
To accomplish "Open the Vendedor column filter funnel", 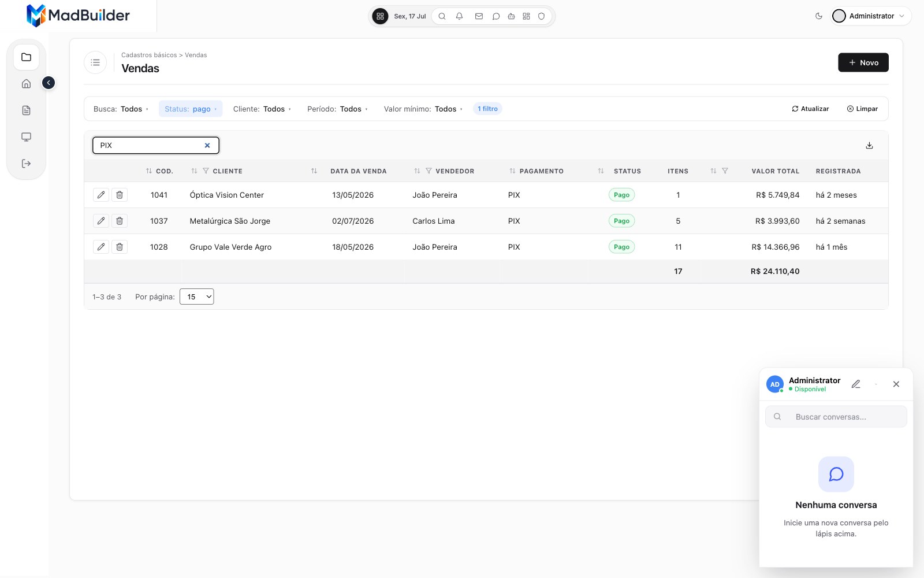I will (429, 171).
